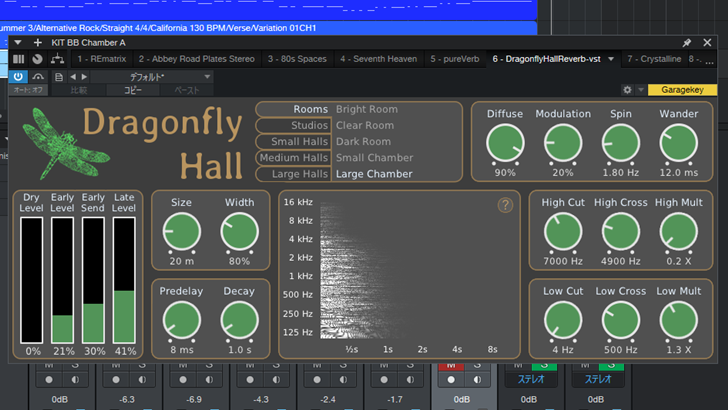Click the High Cut knob
This screenshot has width=728, height=410.
563,232
